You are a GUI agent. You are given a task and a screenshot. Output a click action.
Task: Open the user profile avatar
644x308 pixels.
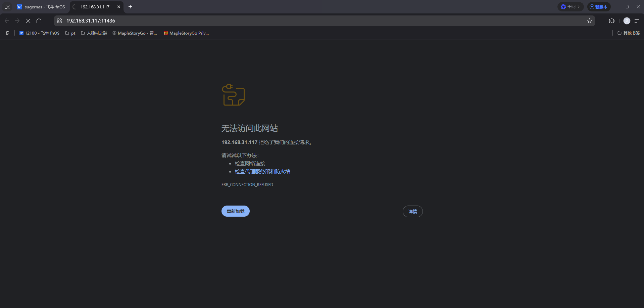pos(627,21)
